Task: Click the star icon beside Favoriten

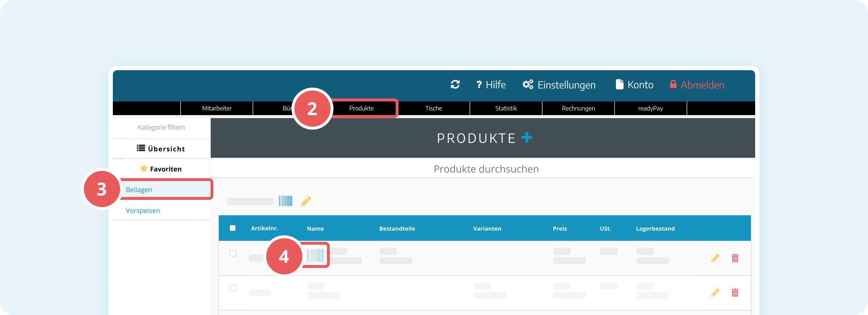Action: (144, 168)
